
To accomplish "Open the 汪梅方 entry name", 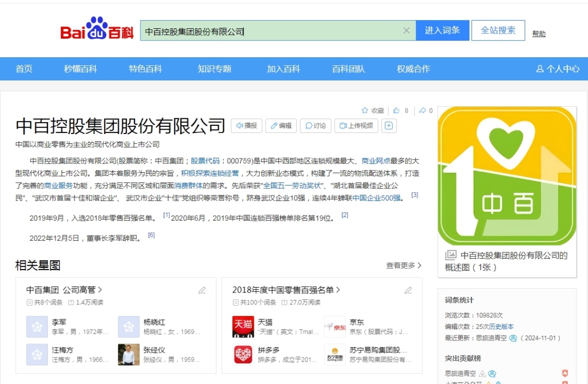I will coord(63,350).
